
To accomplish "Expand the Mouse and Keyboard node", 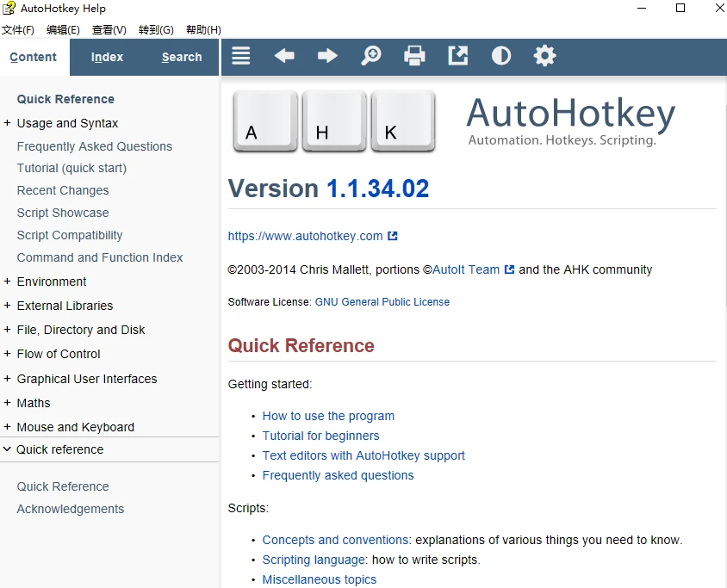I will click(x=8, y=427).
